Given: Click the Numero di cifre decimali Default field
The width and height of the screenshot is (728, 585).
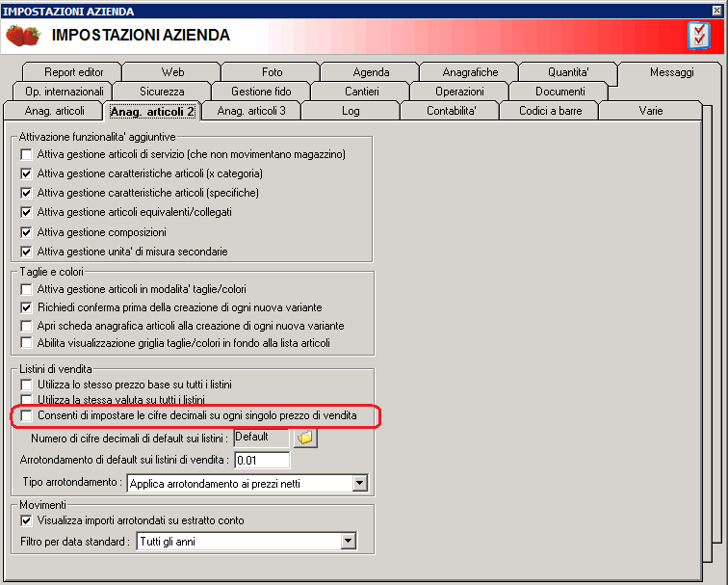Looking at the screenshot, I should coord(261,438).
